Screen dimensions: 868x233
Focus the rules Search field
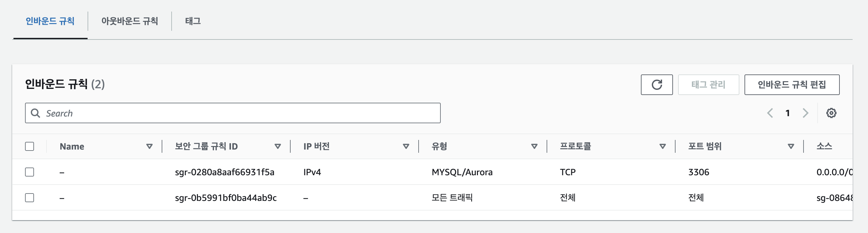pos(236,113)
